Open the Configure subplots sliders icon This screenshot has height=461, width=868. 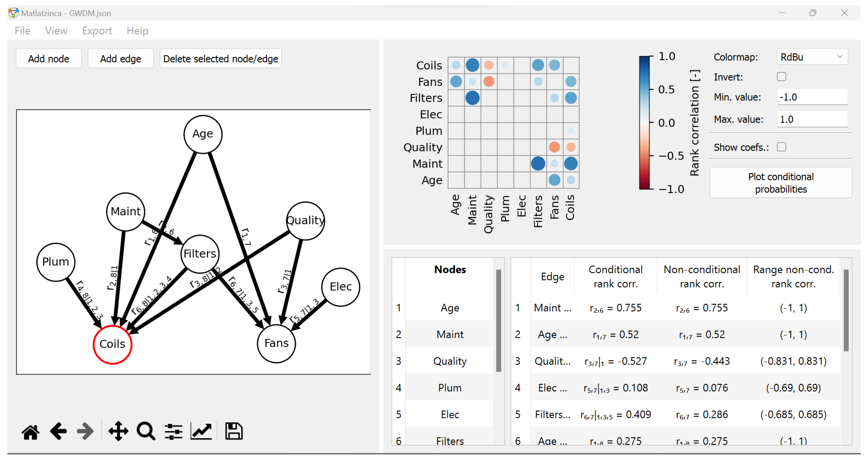[174, 432]
